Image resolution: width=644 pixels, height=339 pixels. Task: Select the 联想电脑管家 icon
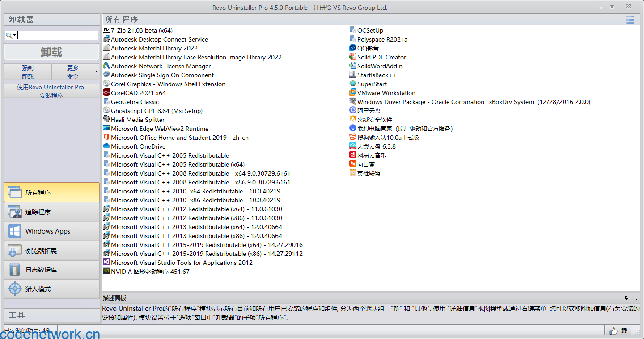click(x=353, y=129)
